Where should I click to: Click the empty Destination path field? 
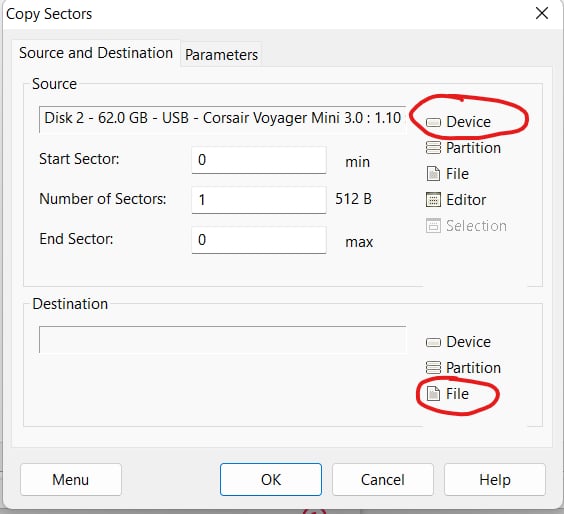(x=223, y=340)
